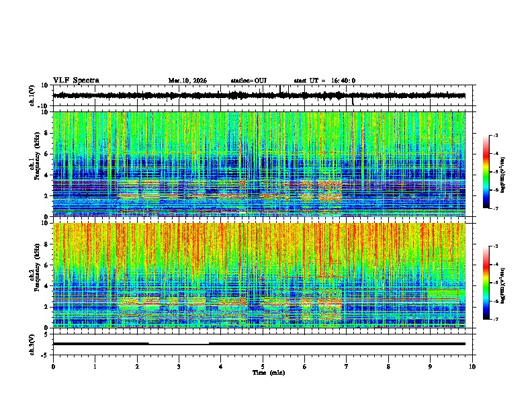Click ch.1 frequency axis "8" kHz tick

click(47, 133)
